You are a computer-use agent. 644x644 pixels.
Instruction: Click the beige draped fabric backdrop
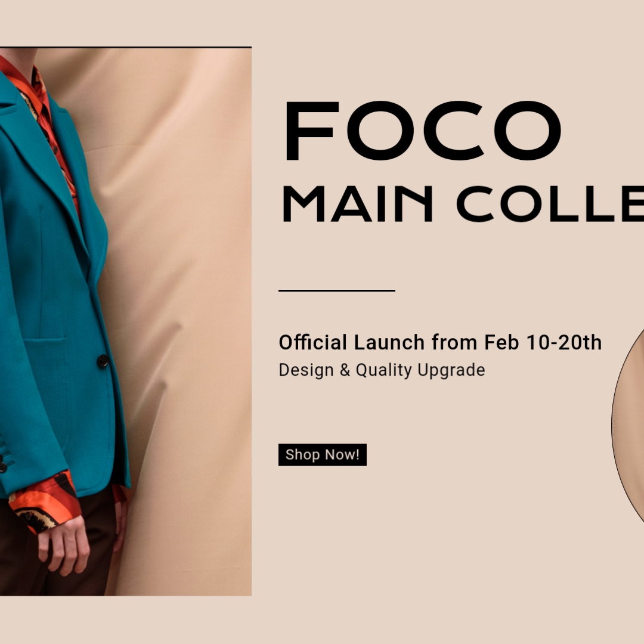pyautogui.click(x=181, y=320)
